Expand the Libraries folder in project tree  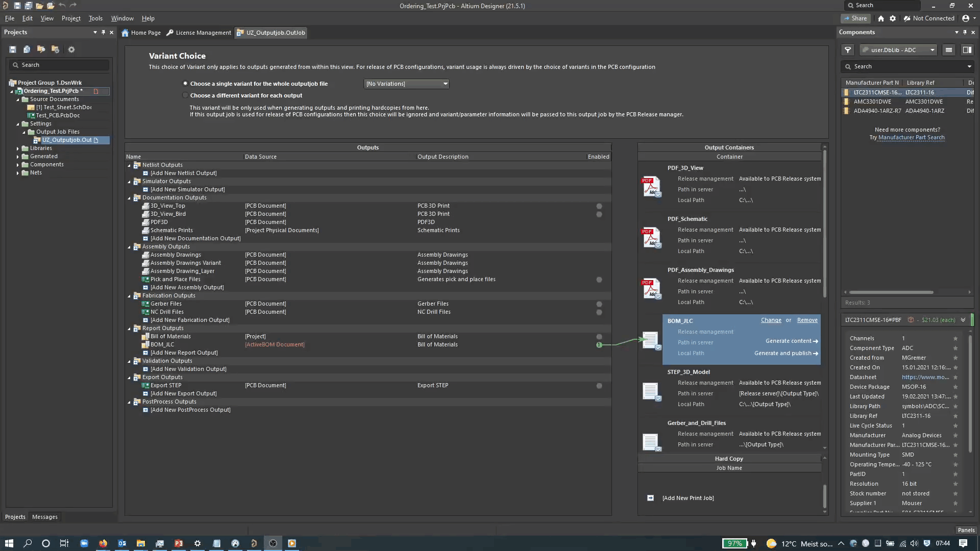[x=18, y=148]
